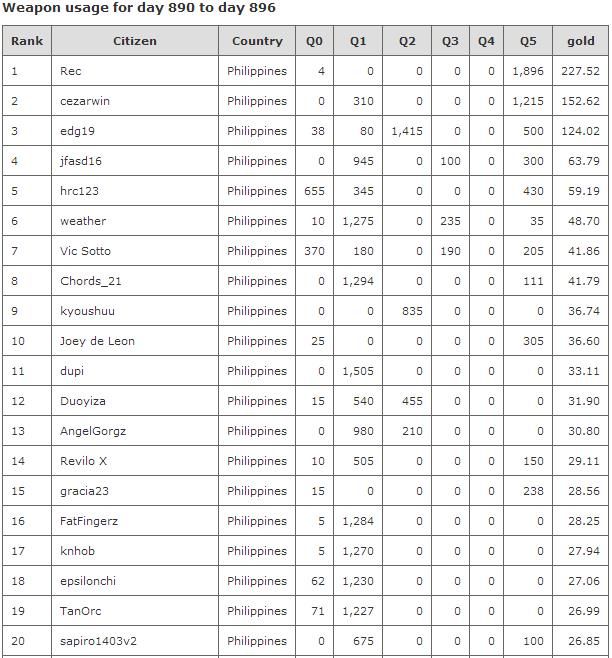
Task: Open citizen AngelGorgz
Action: coord(93,431)
